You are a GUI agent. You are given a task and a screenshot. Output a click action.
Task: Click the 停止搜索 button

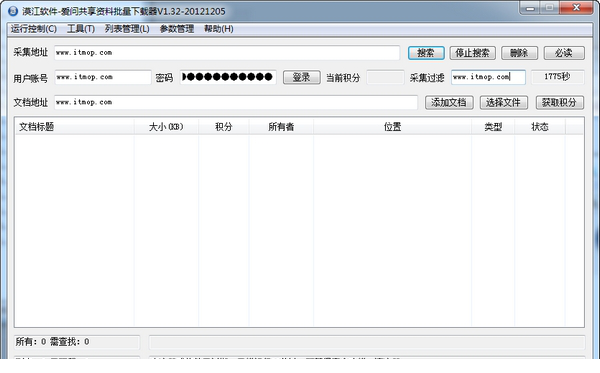click(472, 53)
